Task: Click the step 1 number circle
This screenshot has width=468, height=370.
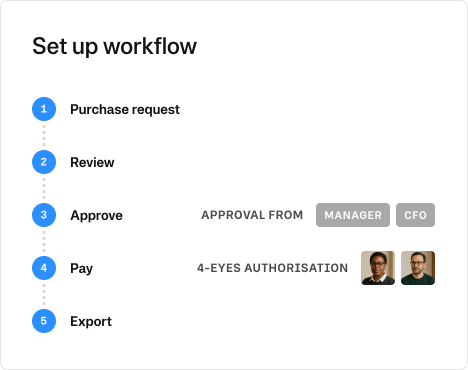Action: (x=44, y=109)
